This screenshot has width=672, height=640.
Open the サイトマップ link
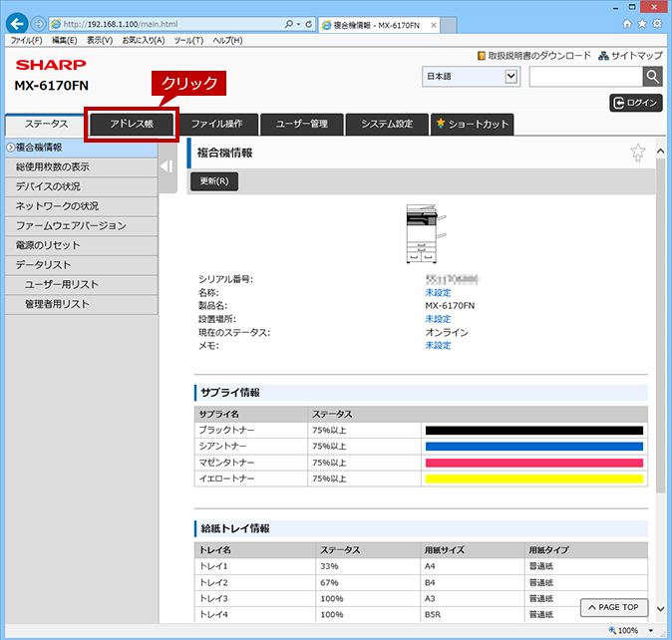tap(630, 56)
